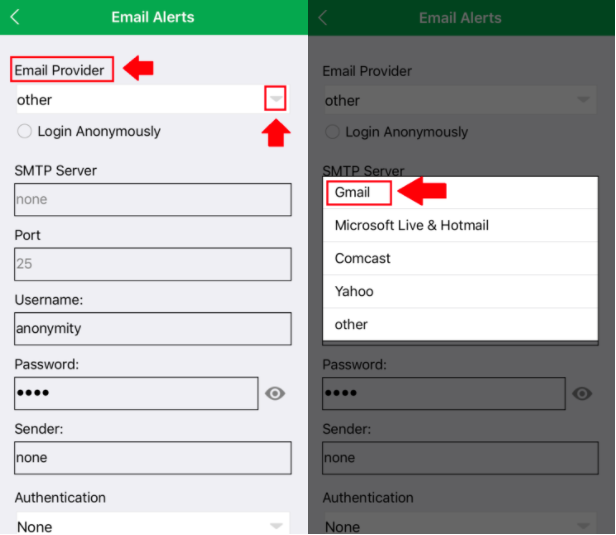The height and width of the screenshot is (535, 616).
Task: Click the dimmed Email Provider dropdown arrow
Action: 584,100
